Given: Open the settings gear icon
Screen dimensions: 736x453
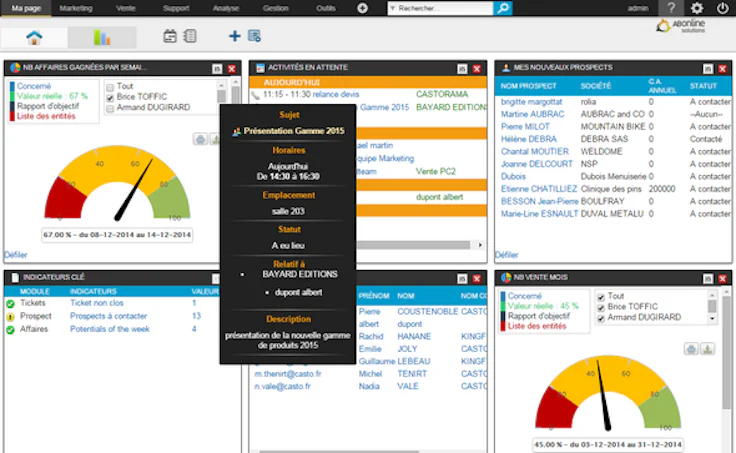Looking at the screenshot, I should [x=697, y=8].
